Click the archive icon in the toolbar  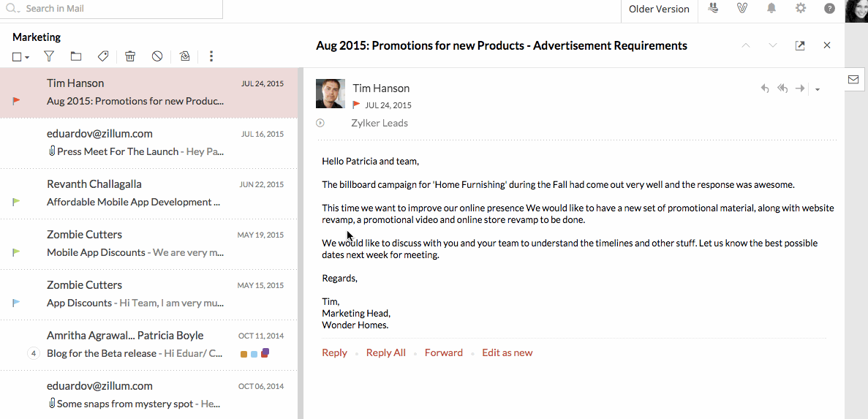pyautogui.click(x=184, y=56)
